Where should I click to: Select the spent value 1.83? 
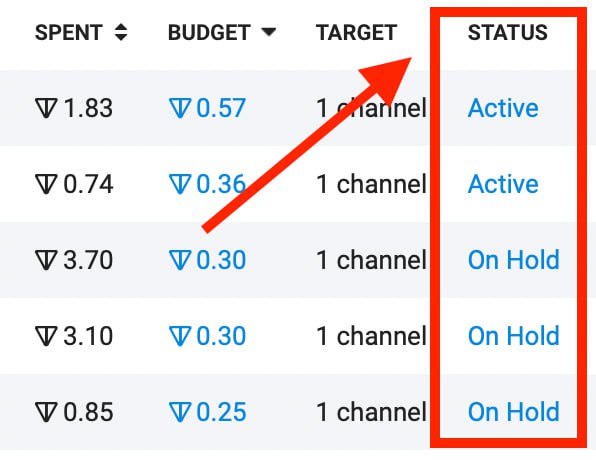pyautogui.click(x=88, y=108)
